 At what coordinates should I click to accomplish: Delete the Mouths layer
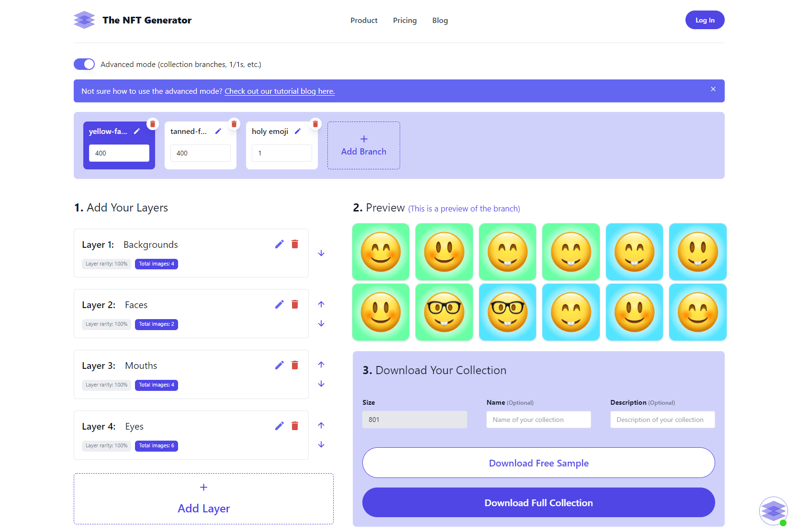click(295, 365)
